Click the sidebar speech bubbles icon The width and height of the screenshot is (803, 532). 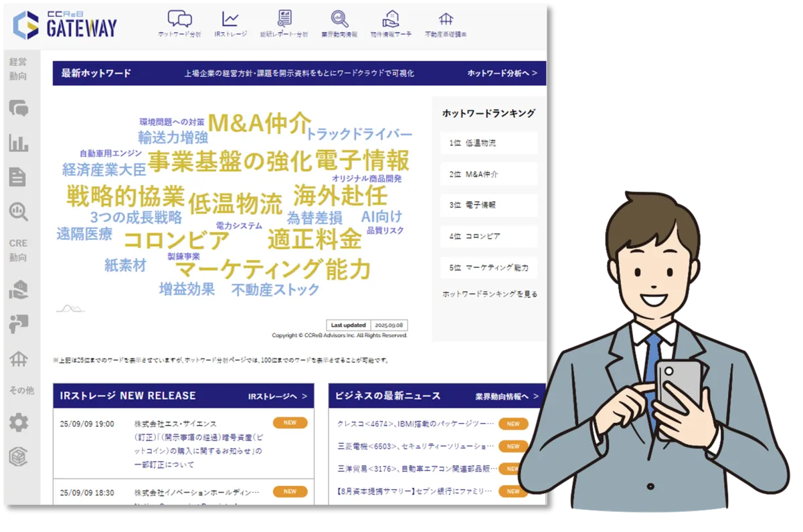[x=19, y=108]
